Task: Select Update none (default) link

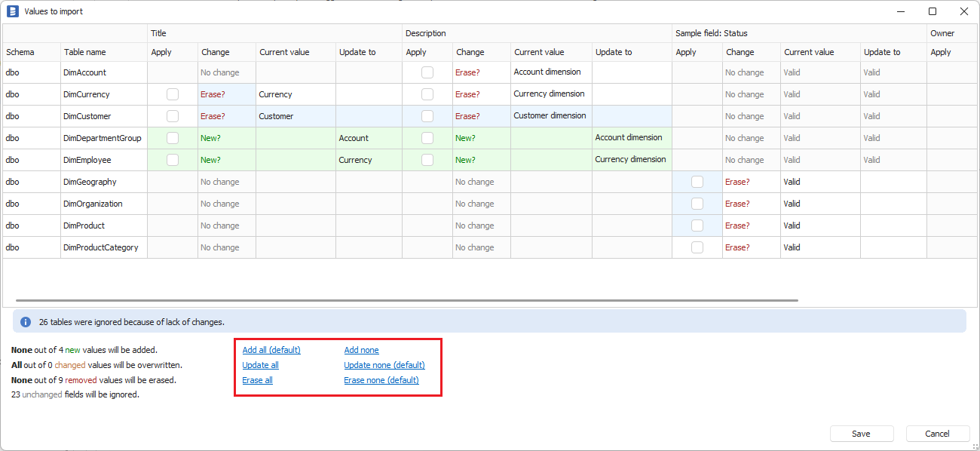Action: click(384, 365)
